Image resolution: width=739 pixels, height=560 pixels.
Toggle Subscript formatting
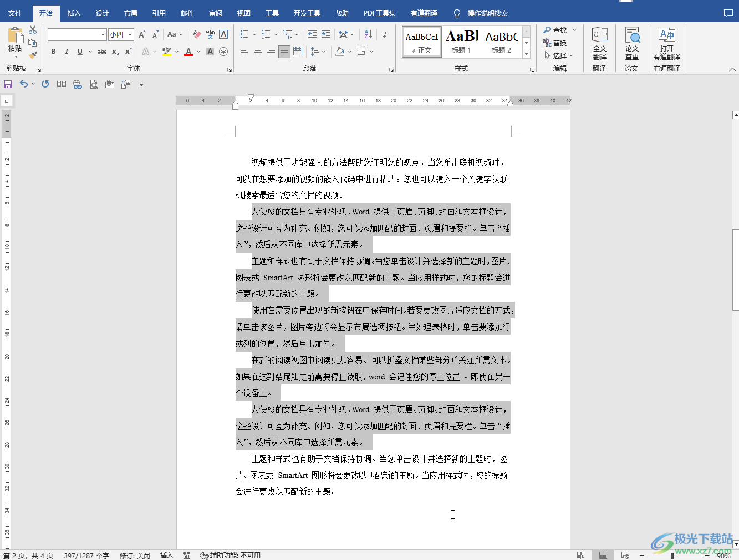115,52
